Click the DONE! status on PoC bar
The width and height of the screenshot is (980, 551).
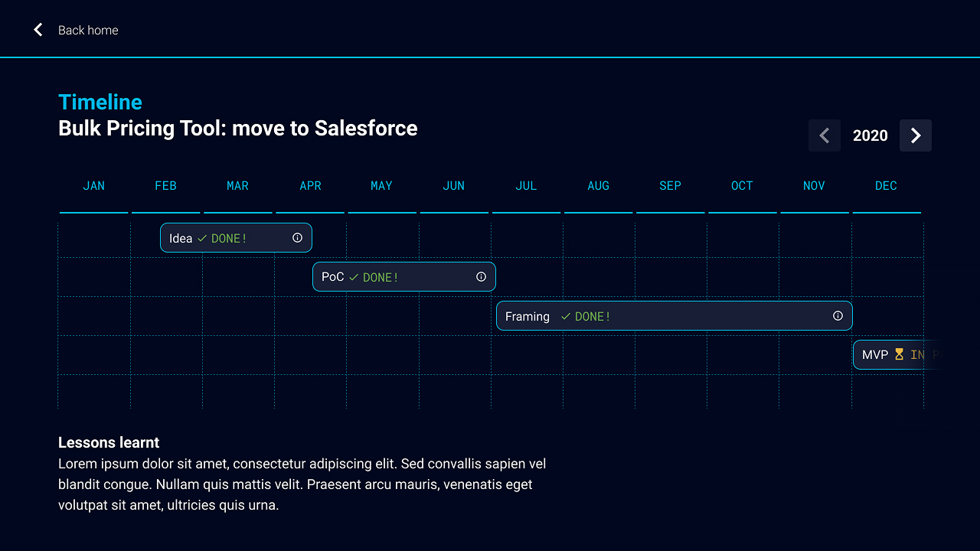tap(381, 278)
